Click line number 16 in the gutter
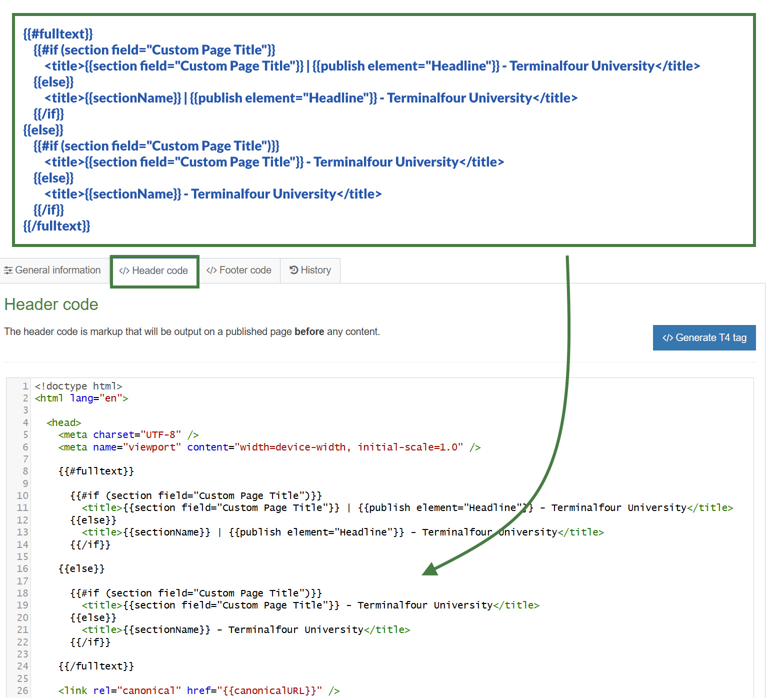775x700 pixels. 22,568
